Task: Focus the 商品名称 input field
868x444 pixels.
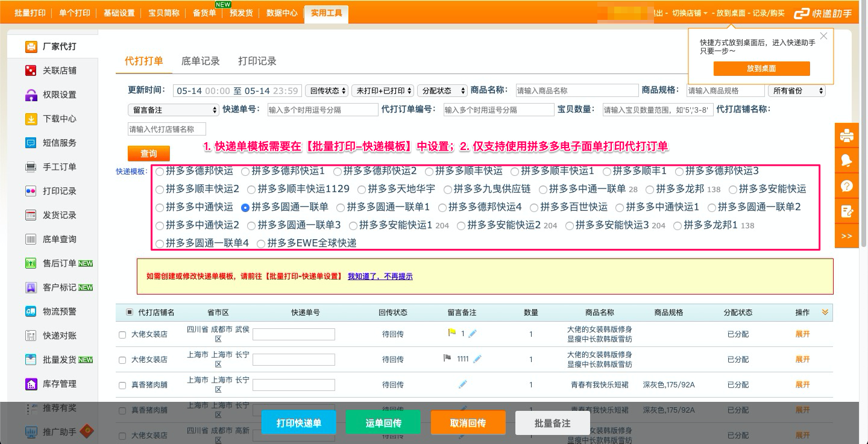Action: (x=577, y=90)
